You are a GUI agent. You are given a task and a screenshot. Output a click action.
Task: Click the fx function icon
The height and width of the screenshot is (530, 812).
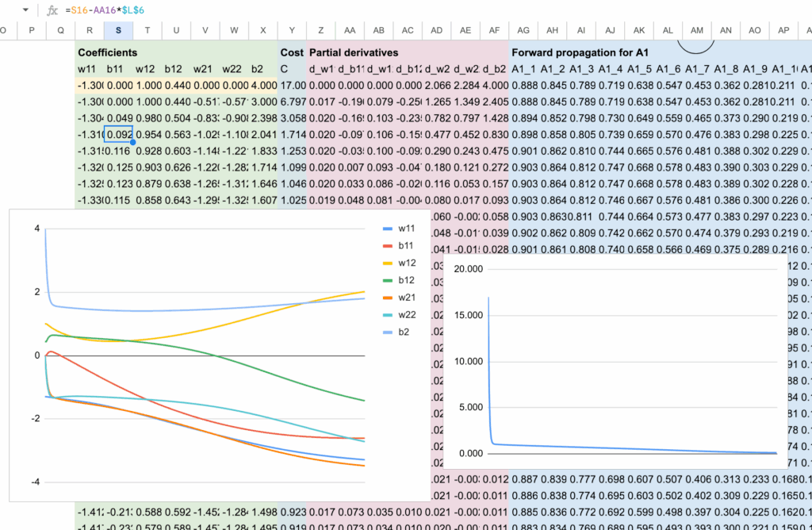52,10
